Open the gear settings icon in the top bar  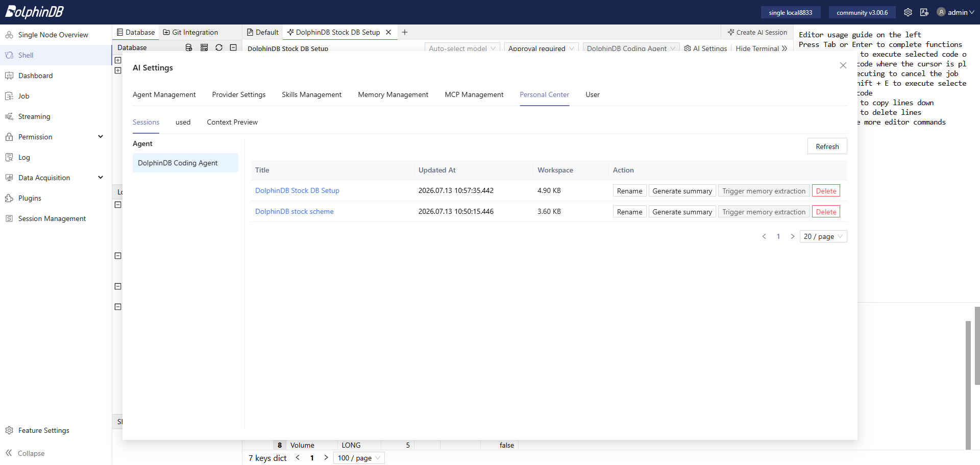[908, 12]
